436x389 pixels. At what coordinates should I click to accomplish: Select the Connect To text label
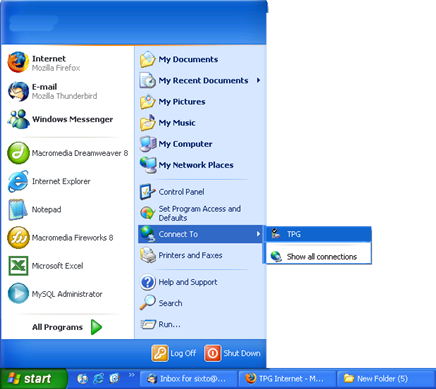point(178,234)
